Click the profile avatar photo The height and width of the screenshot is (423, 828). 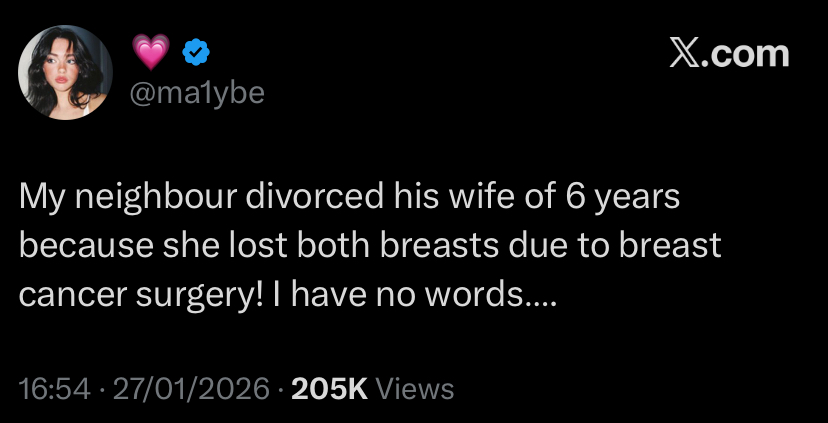point(66,72)
